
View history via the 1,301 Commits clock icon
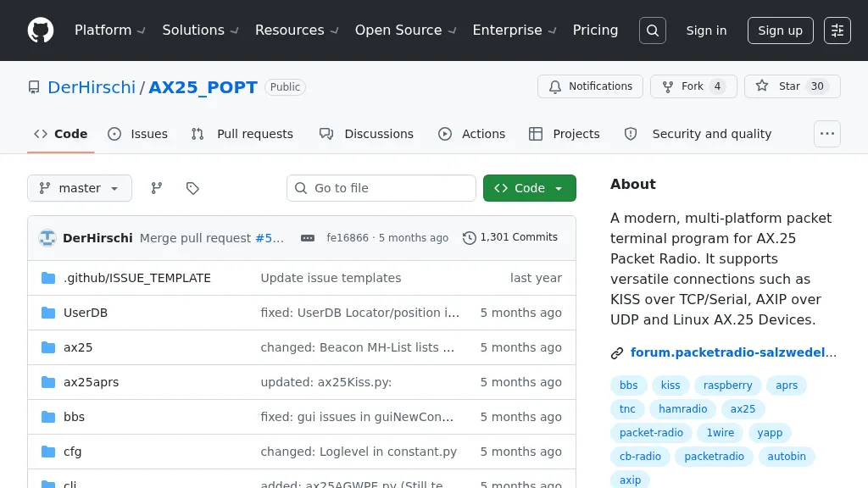coord(470,238)
